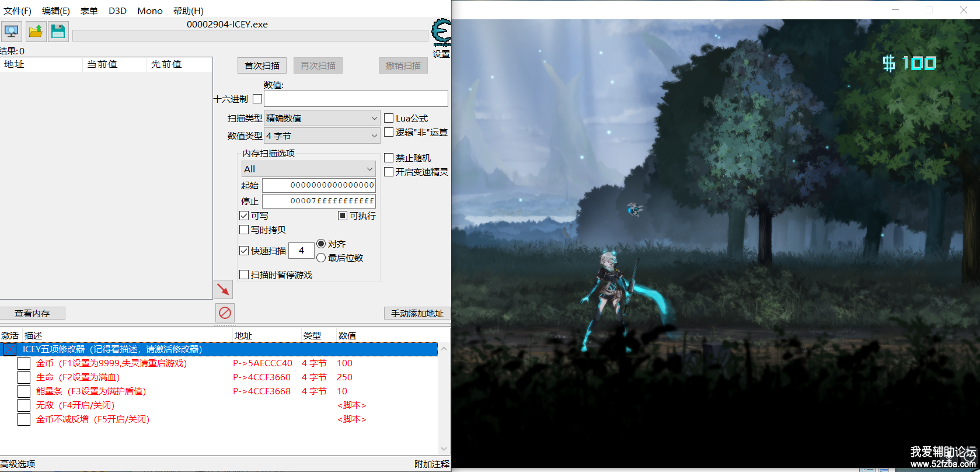The width and height of the screenshot is (980, 472).
Task: Click the 首次扫描 first scan button
Action: (x=262, y=65)
